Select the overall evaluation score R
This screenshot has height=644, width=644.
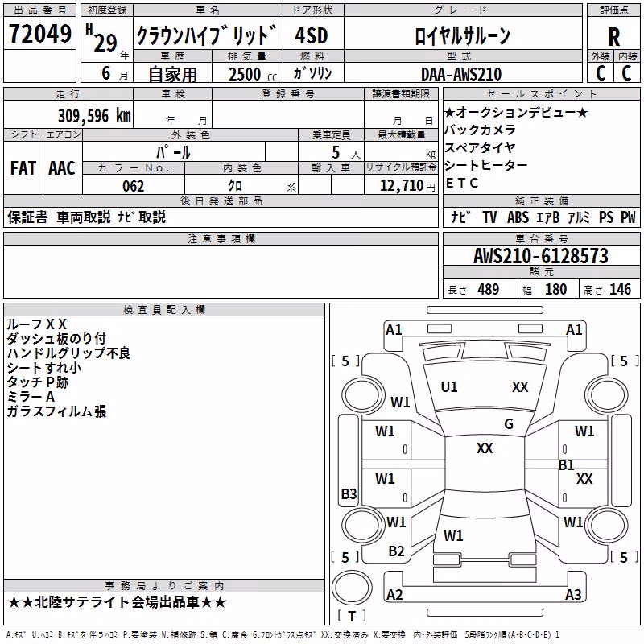coord(613,37)
